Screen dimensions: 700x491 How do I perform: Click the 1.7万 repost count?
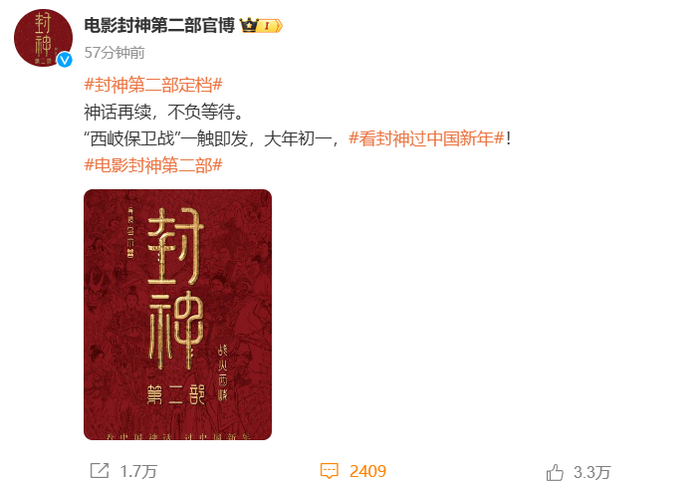click(138, 471)
